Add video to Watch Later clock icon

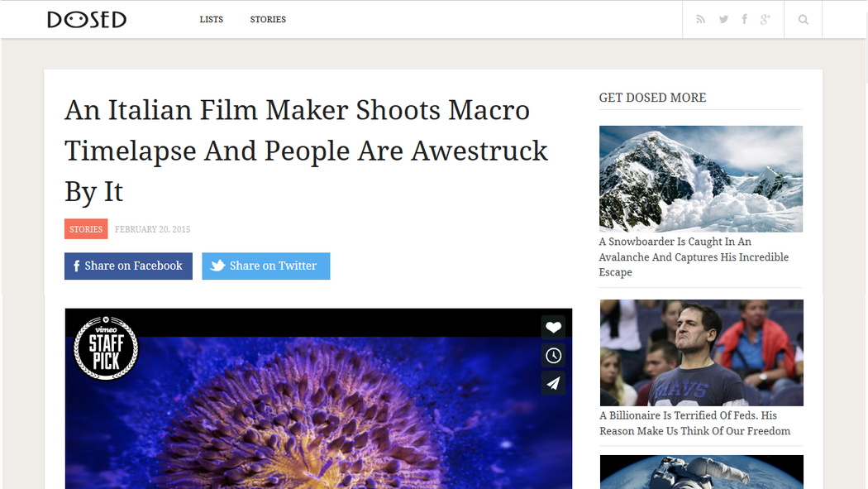pos(553,356)
